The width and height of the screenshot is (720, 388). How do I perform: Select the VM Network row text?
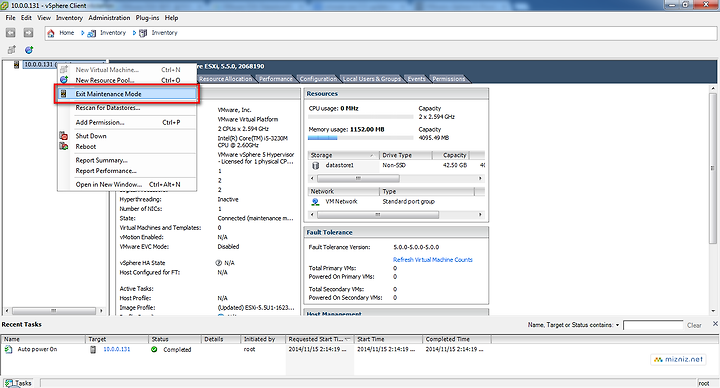(341, 202)
